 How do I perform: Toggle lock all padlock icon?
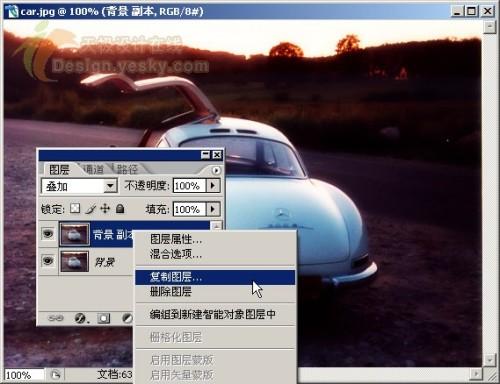120,209
